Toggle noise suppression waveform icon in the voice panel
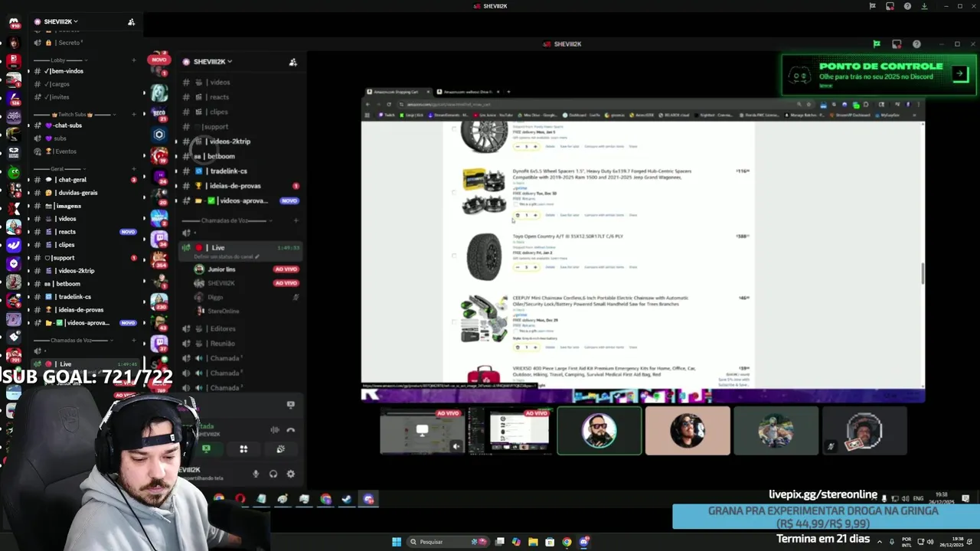980x551 pixels. [275, 430]
